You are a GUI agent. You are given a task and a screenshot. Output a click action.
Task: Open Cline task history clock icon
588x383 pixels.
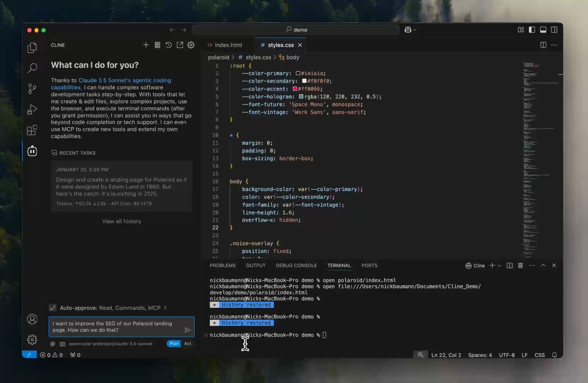pyautogui.click(x=169, y=45)
